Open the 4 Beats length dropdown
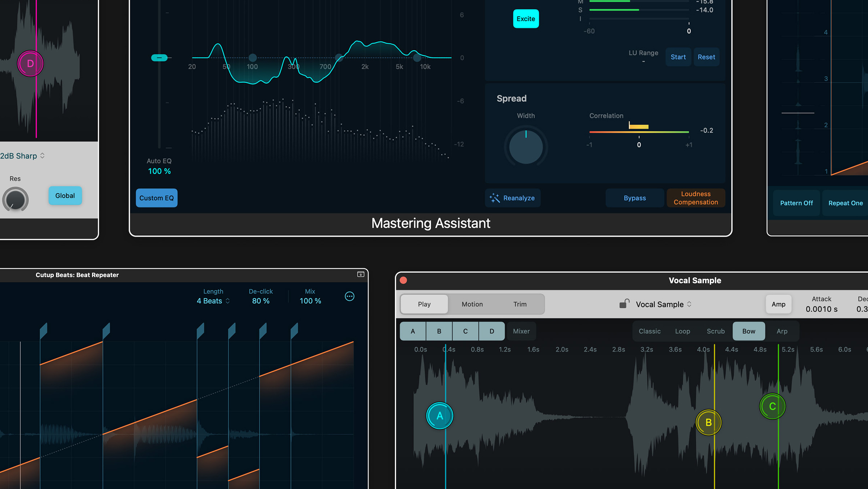Screen dimensions: 868x489 click(213, 301)
